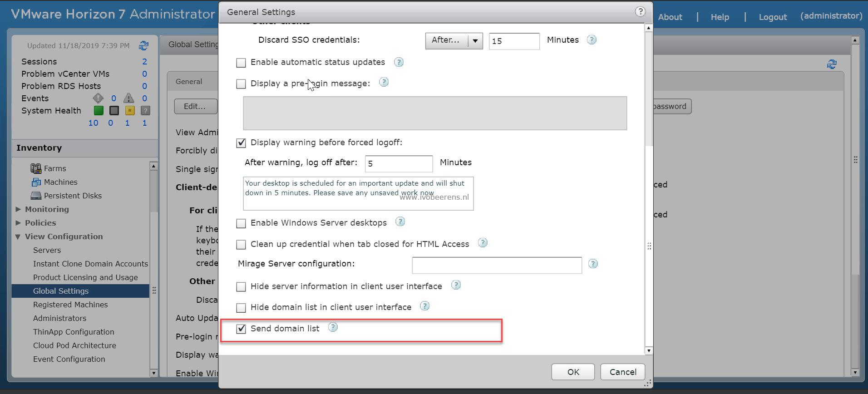The image size is (868, 394).
Task: Click Sessions count value 2
Action: click(x=145, y=61)
